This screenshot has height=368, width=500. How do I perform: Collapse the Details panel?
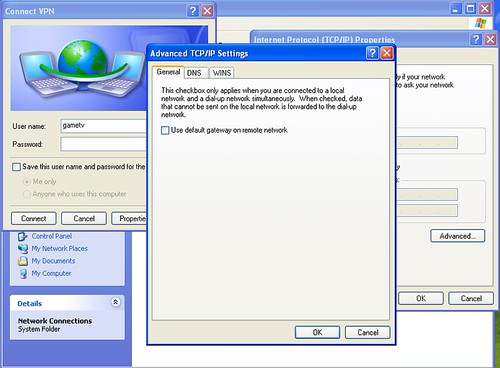click(115, 302)
